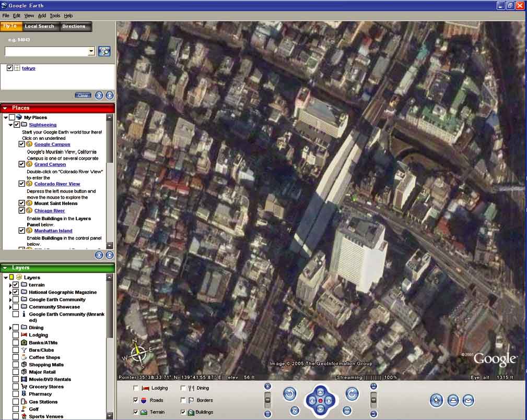Rotate the view clockwise
527x420 pixels.
(x=352, y=394)
